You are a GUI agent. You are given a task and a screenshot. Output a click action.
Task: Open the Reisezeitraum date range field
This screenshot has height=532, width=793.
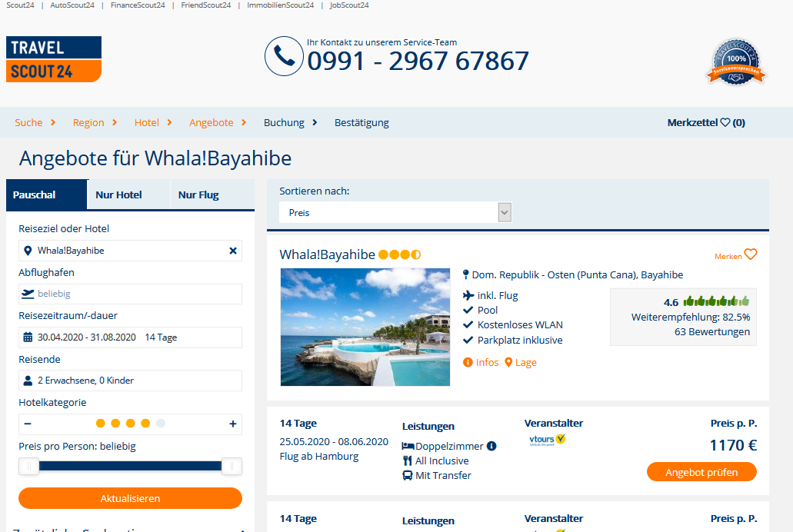[131, 337]
